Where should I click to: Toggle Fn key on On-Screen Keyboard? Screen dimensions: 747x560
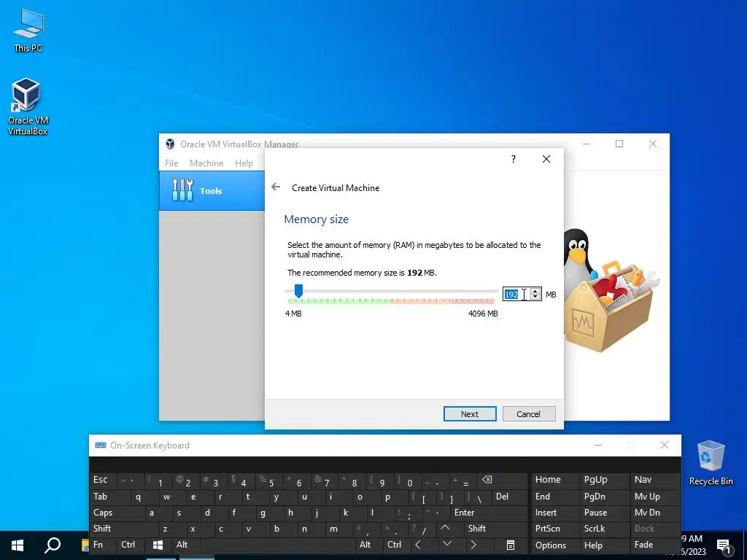[104, 545]
